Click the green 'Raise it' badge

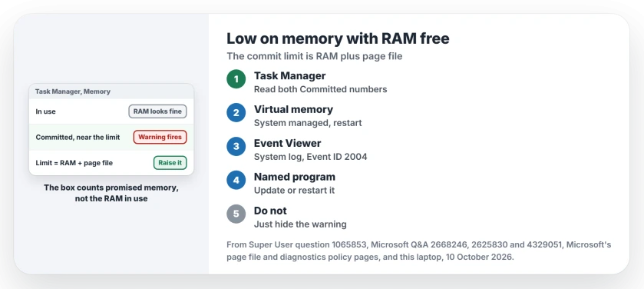tap(170, 163)
